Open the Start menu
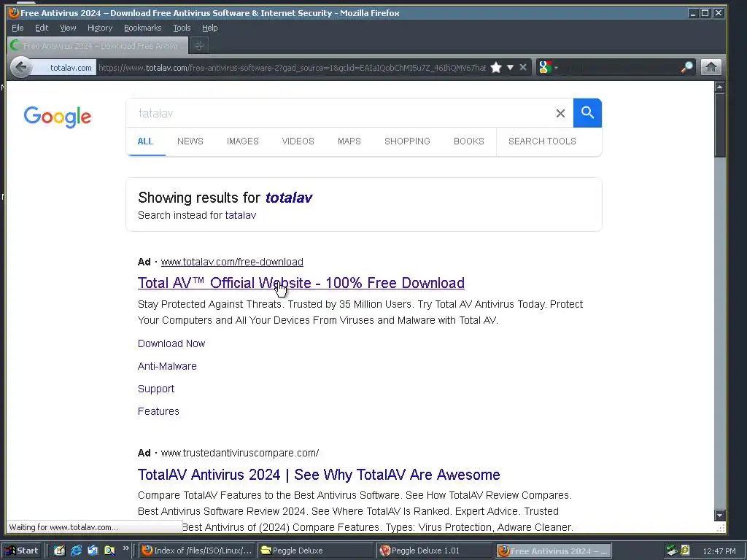Screen dimensions: 747x560 (x=21, y=551)
